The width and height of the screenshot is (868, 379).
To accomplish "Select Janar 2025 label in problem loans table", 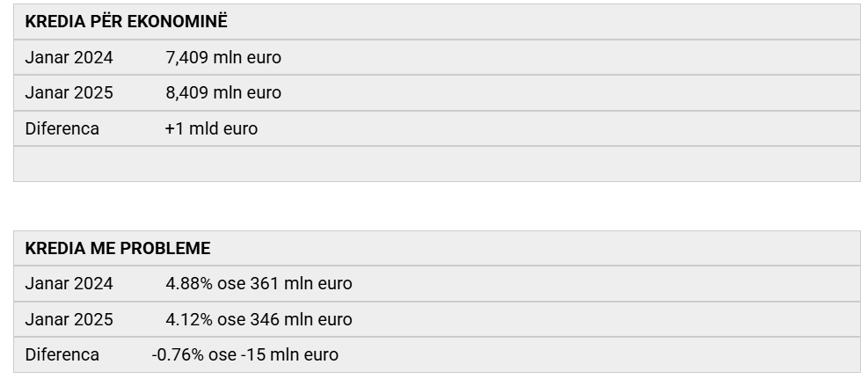I will click(69, 320).
